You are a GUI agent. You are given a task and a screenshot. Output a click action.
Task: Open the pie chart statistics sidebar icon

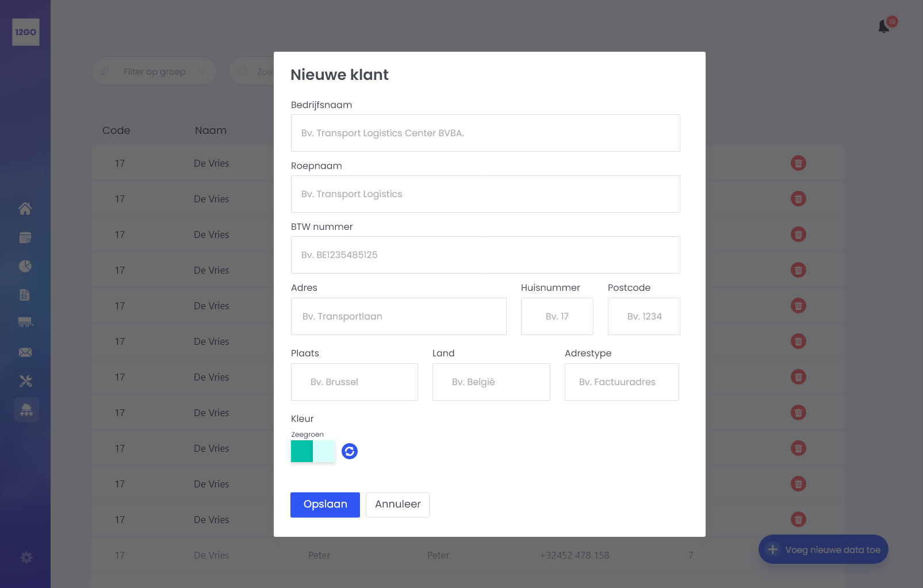point(25,266)
